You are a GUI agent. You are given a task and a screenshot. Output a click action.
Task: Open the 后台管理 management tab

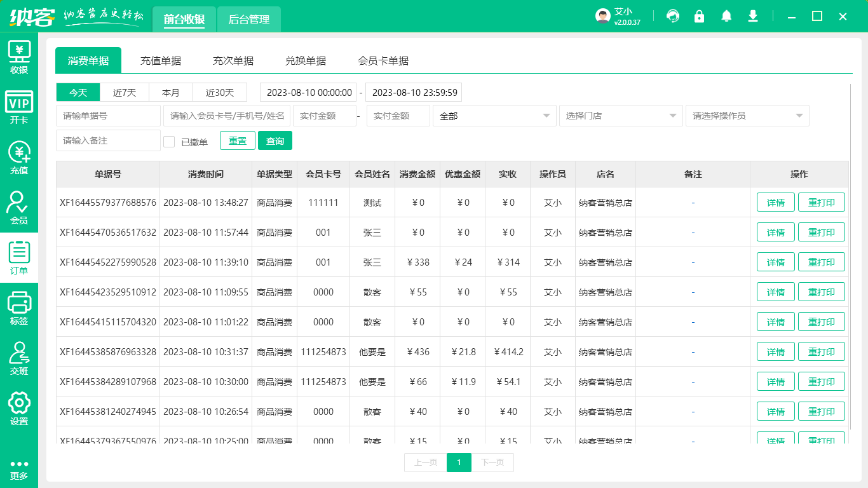coord(248,19)
